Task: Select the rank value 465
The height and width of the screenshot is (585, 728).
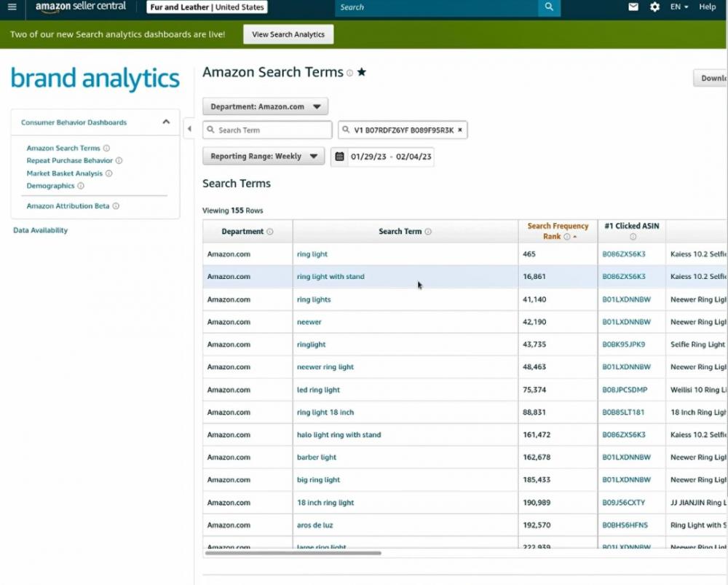Action: click(529, 254)
